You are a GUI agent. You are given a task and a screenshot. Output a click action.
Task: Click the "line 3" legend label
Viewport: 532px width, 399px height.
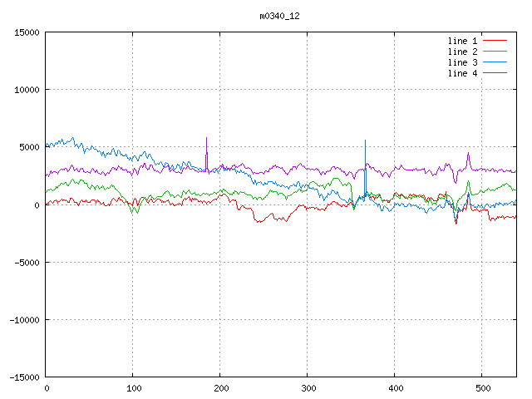coord(463,62)
